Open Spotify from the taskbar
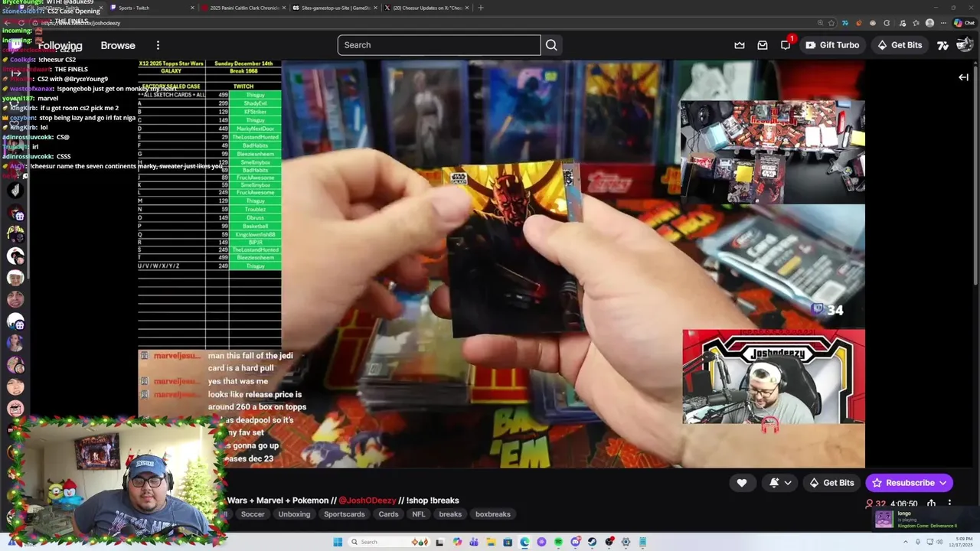Image resolution: width=980 pixels, height=551 pixels. 558,542
